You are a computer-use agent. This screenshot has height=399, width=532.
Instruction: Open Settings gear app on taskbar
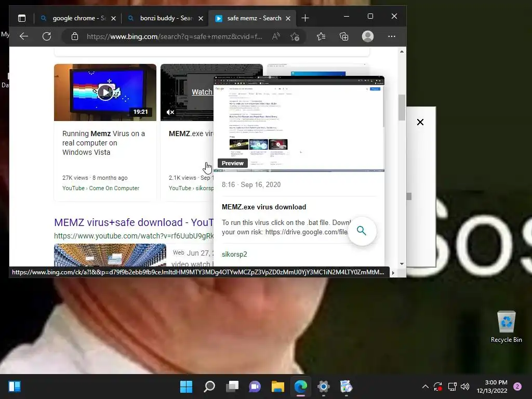(x=323, y=387)
